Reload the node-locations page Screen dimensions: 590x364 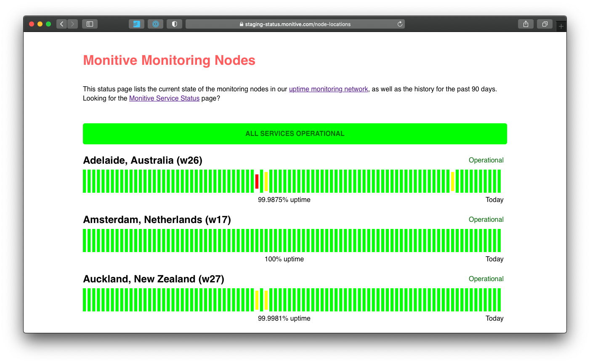click(x=400, y=24)
